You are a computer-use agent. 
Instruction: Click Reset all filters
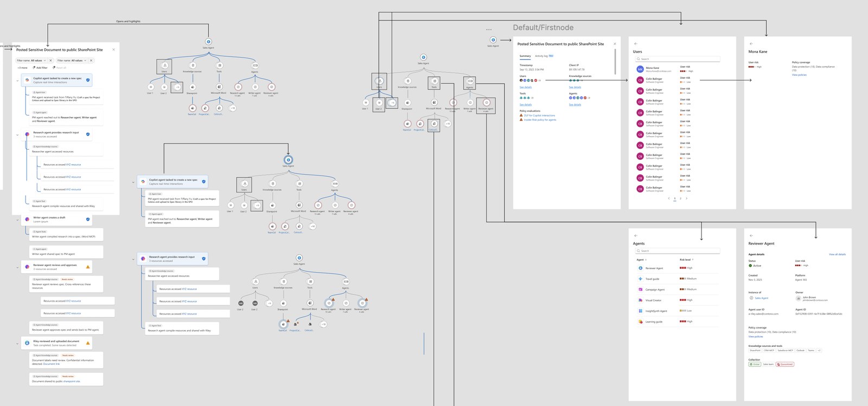tap(60, 68)
